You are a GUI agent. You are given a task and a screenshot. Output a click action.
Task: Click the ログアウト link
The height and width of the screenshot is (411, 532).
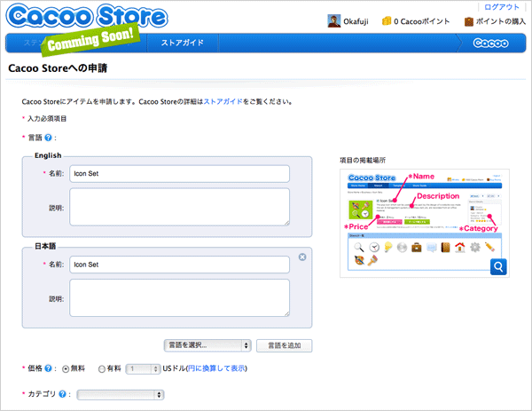pos(502,7)
